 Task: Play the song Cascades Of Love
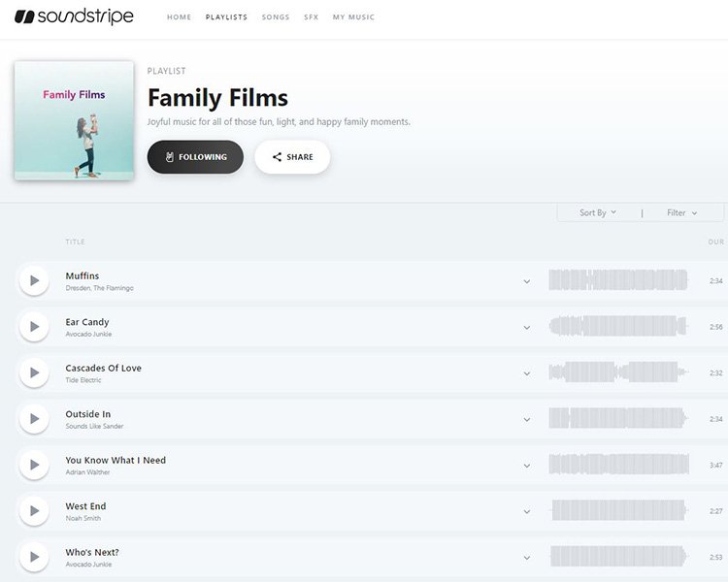pyautogui.click(x=34, y=372)
